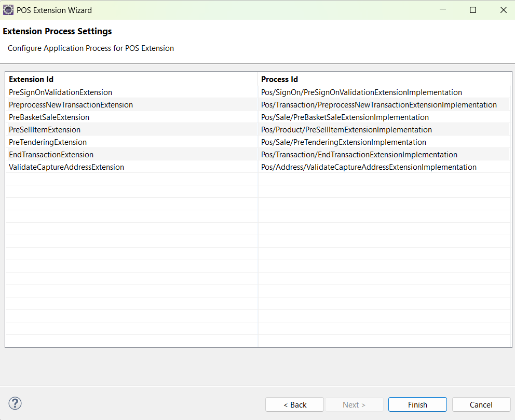
Task: Click the Process Id column header
Action: tap(279, 79)
